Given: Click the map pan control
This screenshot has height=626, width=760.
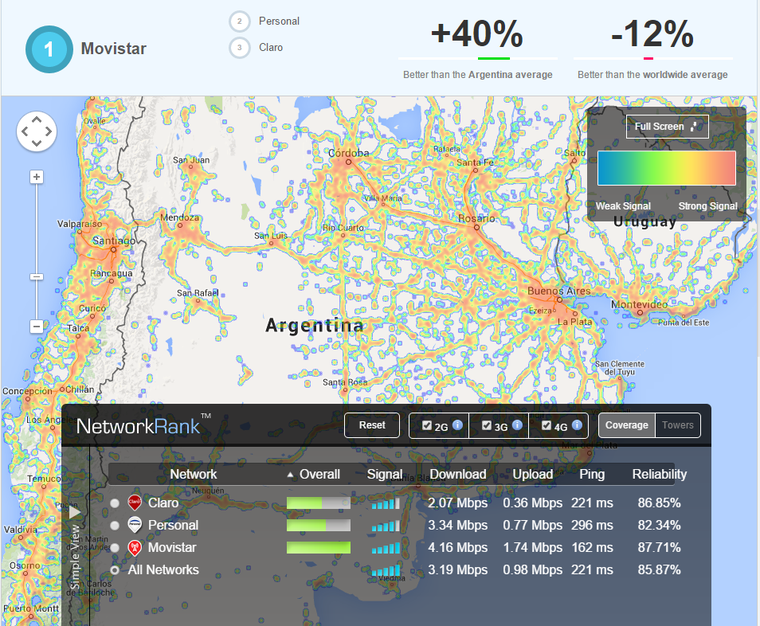Looking at the screenshot, I should (37, 131).
